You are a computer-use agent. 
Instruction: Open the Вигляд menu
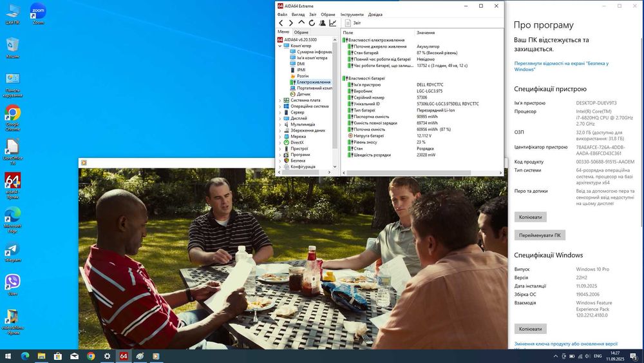[298, 14]
